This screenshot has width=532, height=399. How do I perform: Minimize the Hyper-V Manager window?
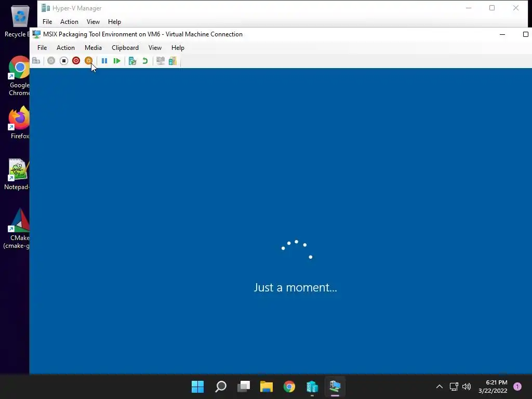469,8
